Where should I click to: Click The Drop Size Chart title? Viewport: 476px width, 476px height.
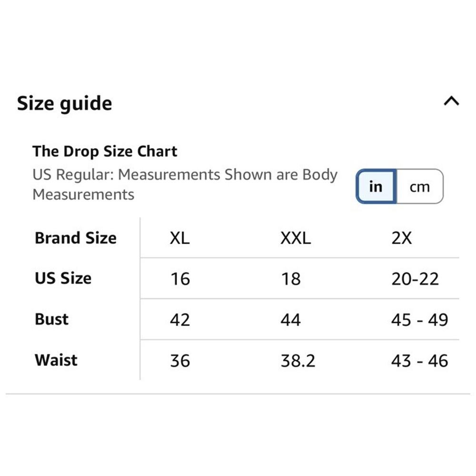(105, 151)
